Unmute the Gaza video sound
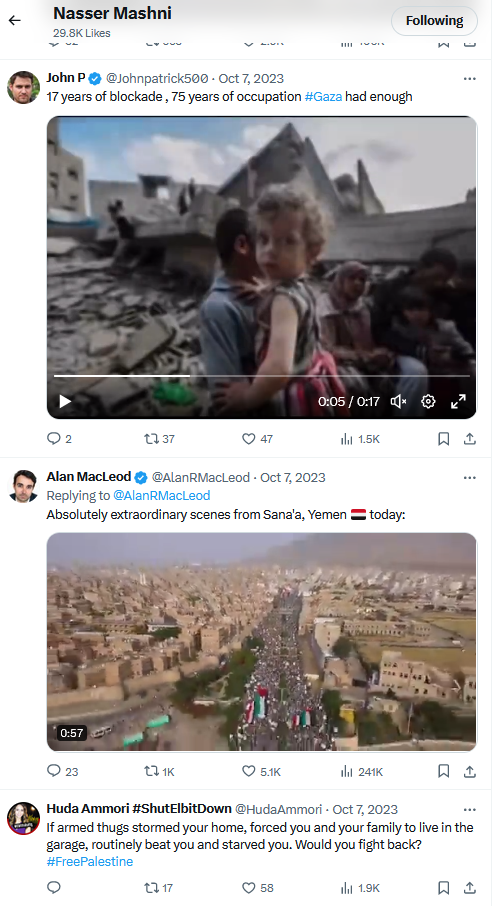492x906 pixels. tap(398, 401)
